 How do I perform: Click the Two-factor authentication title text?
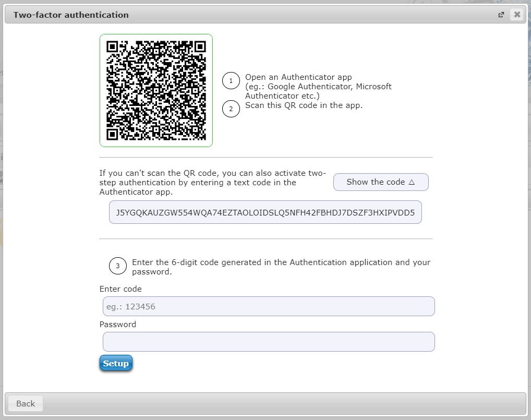point(71,15)
